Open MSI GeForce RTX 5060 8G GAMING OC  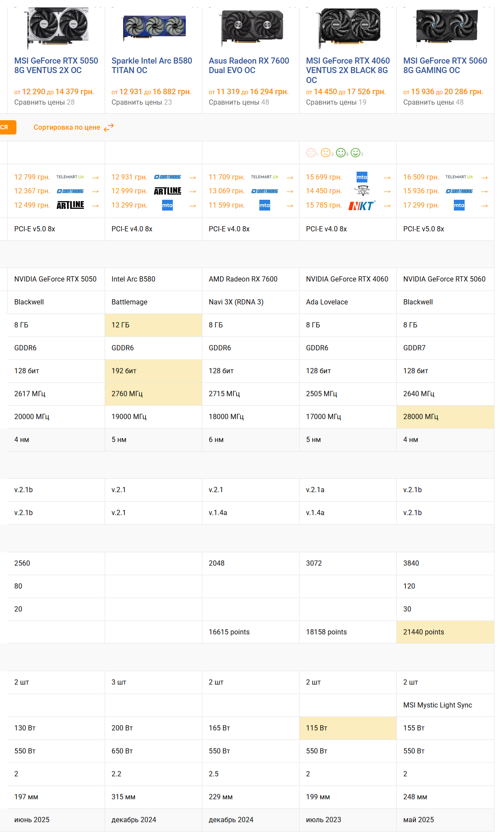[x=445, y=65]
